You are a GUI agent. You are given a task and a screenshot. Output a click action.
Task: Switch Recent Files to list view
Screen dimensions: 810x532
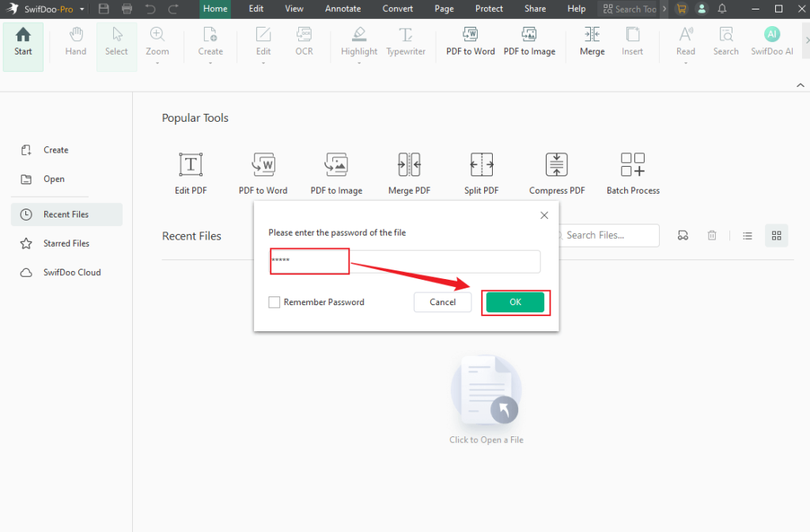(x=747, y=236)
